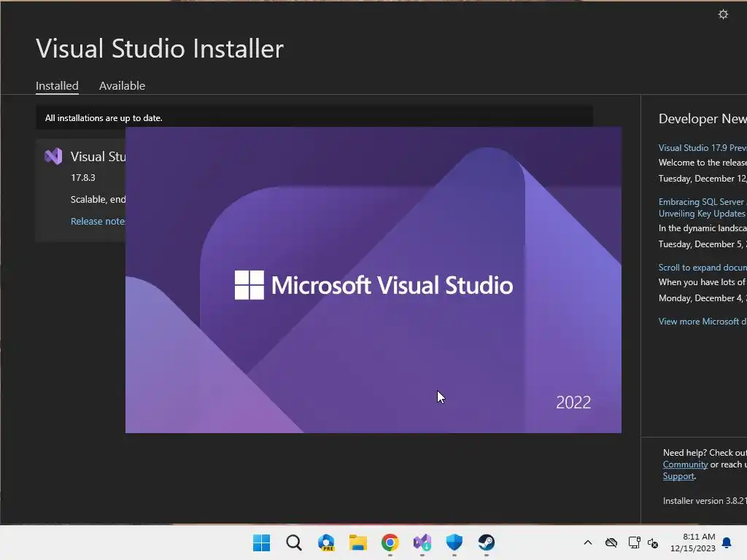The image size is (747, 560).
Task: Open Visual Studio 17.9 Preview news link
Action: point(703,148)
